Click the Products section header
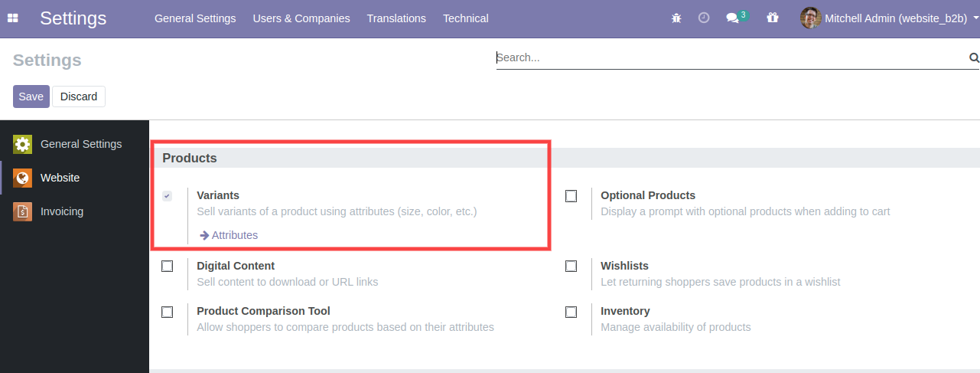The width and height of the screenshot is (980, 373). tap(190, 158)
